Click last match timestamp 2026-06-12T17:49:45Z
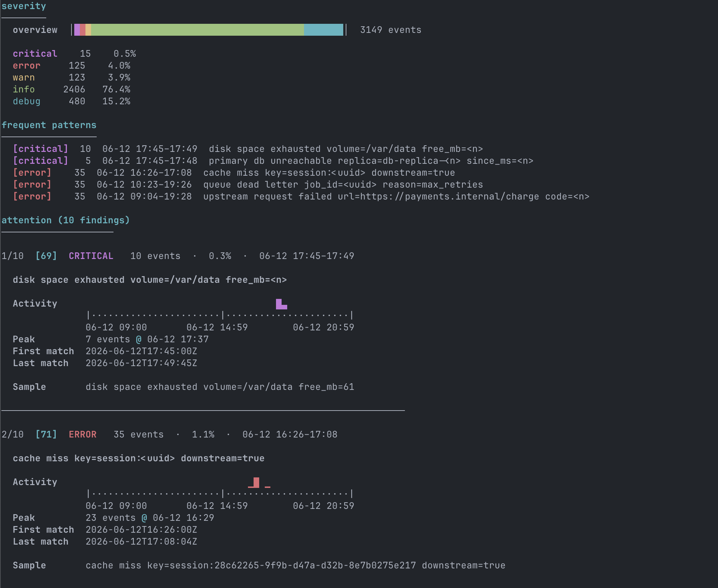This screenshot has width=718, height=588. (141, 363)
